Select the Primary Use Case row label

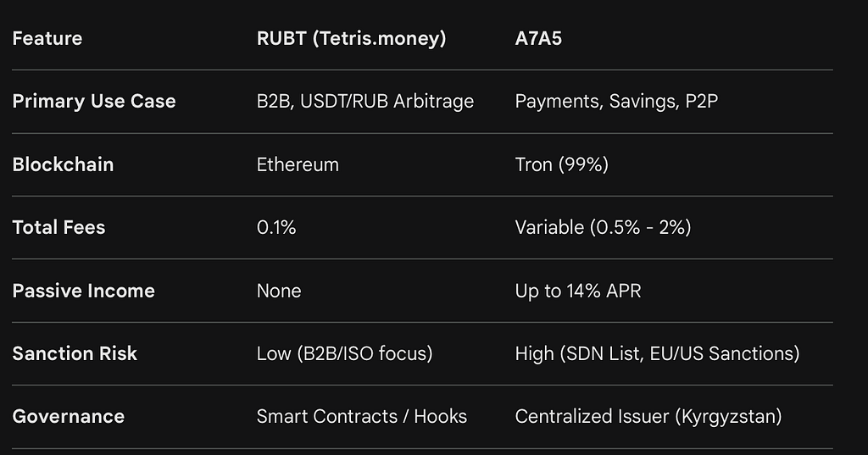(93, 102)
